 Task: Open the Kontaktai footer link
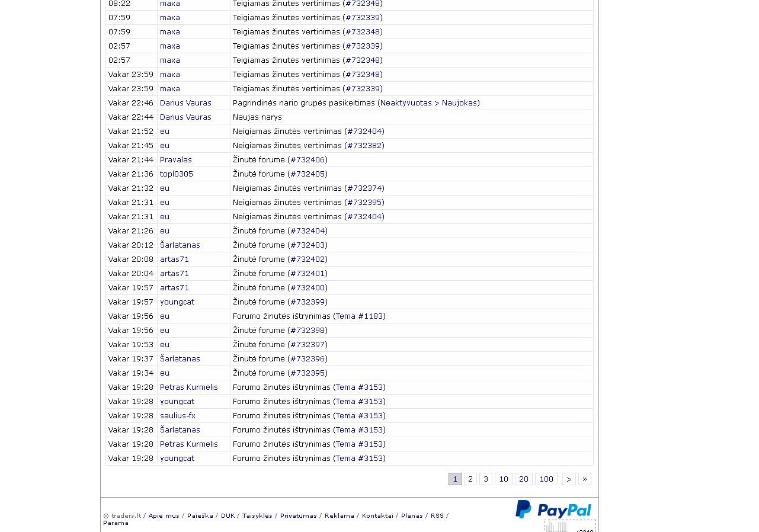[x=377, y=516]
